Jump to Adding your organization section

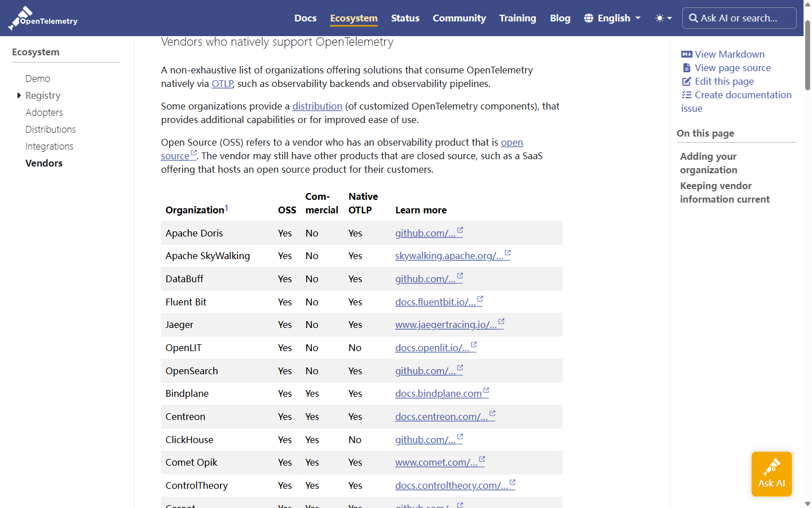click(x=708, y=163)
